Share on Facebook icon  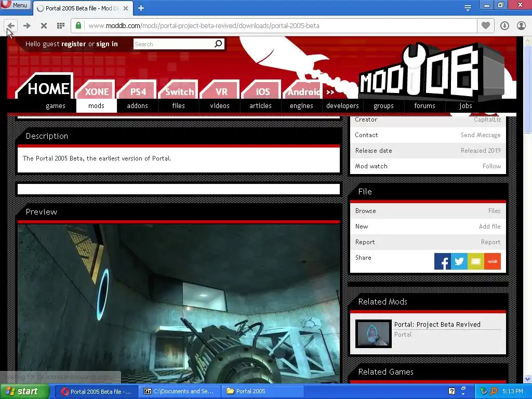(443, 261)
